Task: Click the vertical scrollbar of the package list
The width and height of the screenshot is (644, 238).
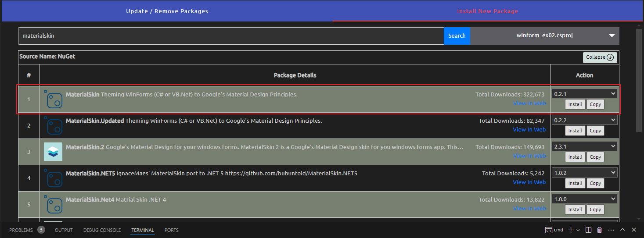Action: (x=639, y=81)
